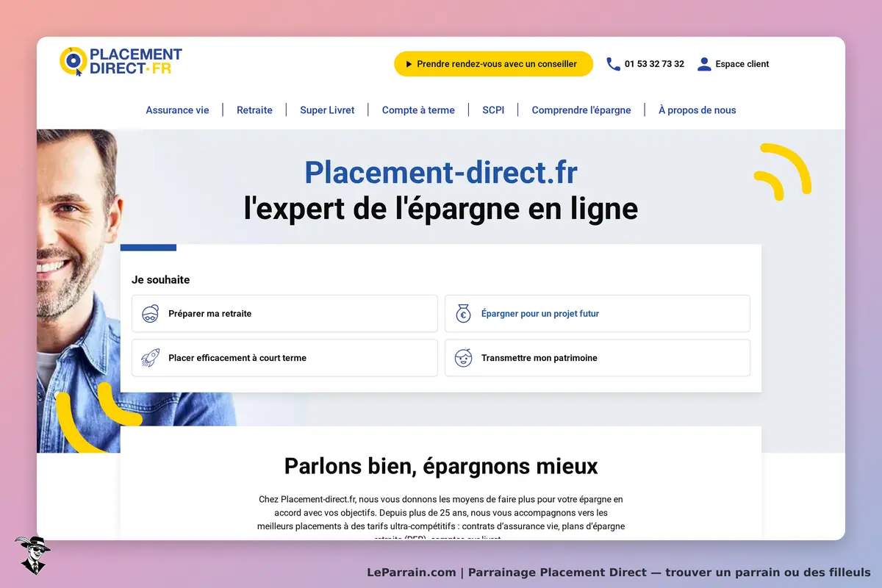
Task: Click the Placement Direct logo
Action: coord(121,62)
